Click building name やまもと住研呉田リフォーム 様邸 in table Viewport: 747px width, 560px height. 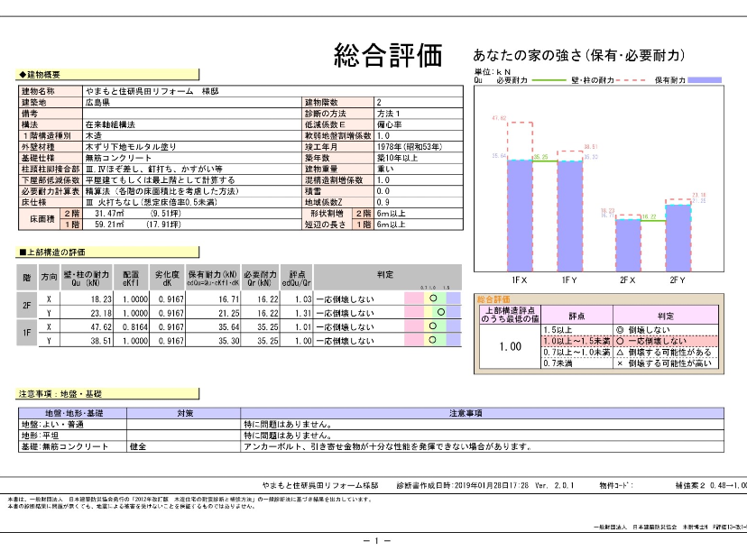click(x=152, y=91)
